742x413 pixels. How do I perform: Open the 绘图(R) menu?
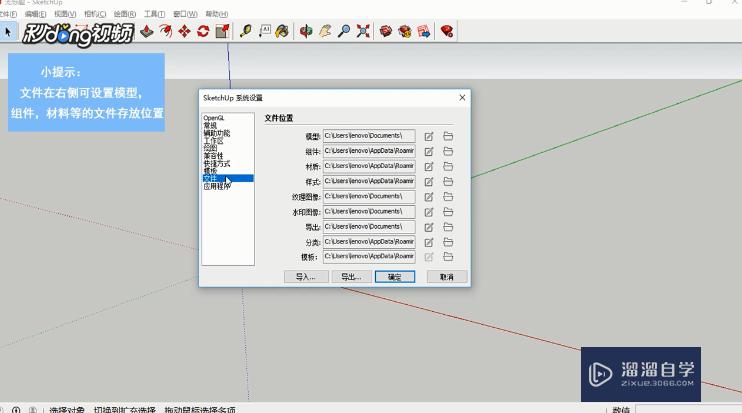coord(124,14)
